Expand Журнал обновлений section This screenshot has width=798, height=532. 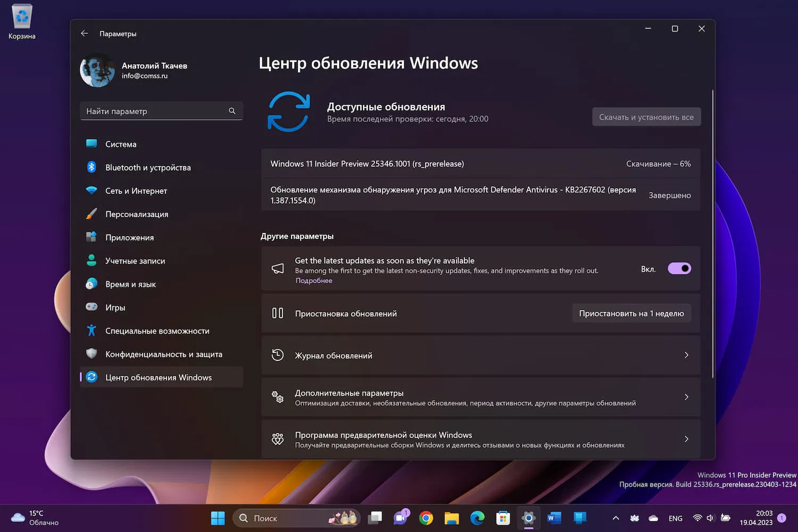[480, 355]
